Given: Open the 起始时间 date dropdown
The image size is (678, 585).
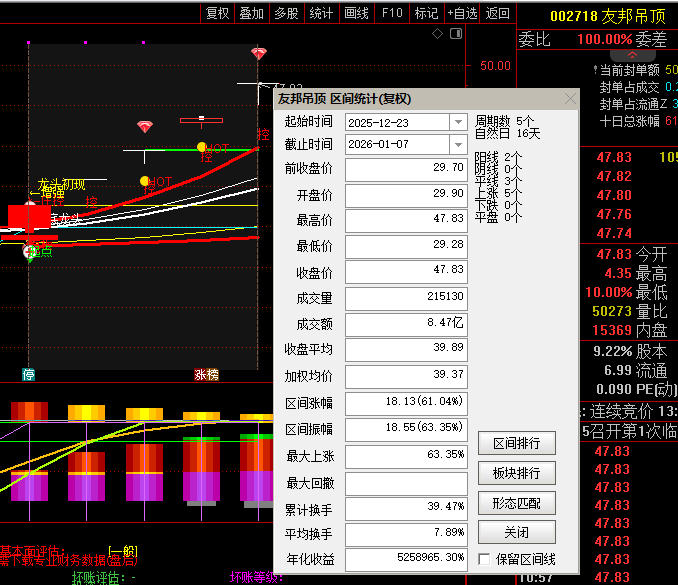Looking at the screenshot, I should click(x=458, y=122).
